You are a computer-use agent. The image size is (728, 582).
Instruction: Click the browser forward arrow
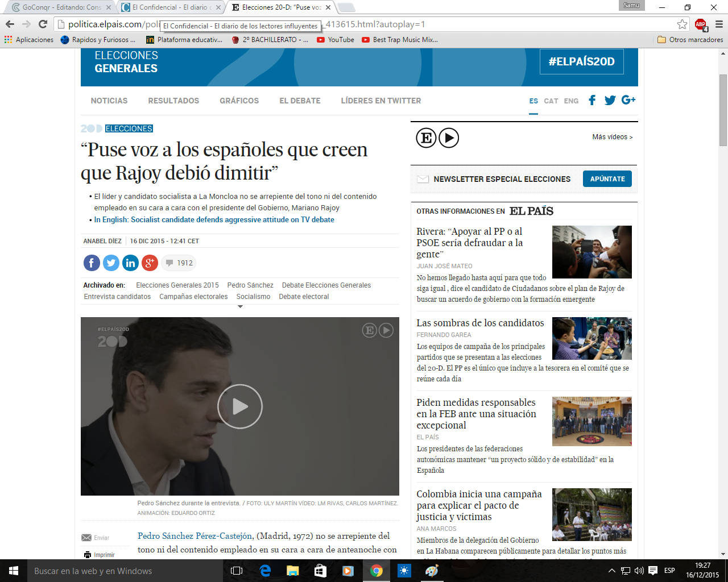pyautogui.click(x=26, y=24)
